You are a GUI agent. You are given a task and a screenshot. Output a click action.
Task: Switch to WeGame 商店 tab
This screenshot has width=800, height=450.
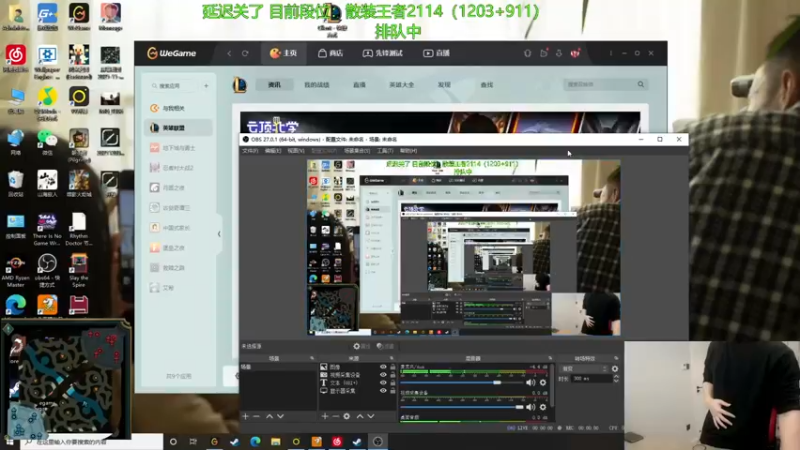pyautogui.click(x=331, y=53)
